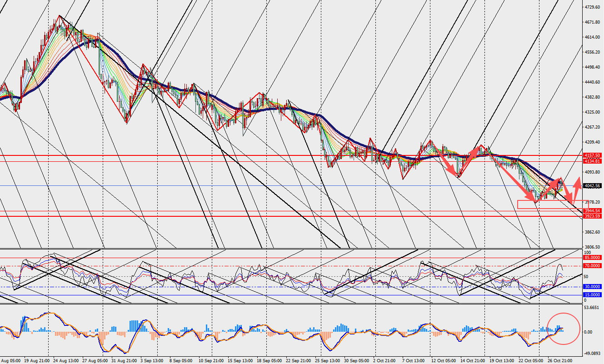Click the blue 30.0000 oscillator level label

coord(593,287)
